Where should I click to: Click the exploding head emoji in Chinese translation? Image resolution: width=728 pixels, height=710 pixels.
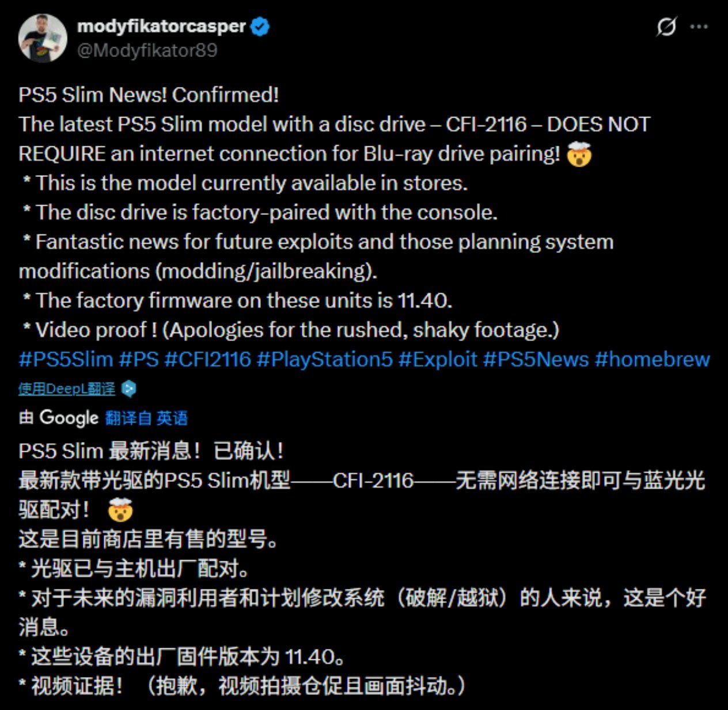tap(120, 509)
